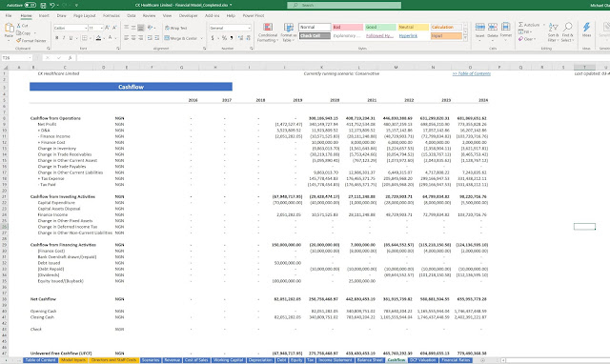Follow the Table of Contents hyperlink
Screen dimensions: 610x364
472,73
